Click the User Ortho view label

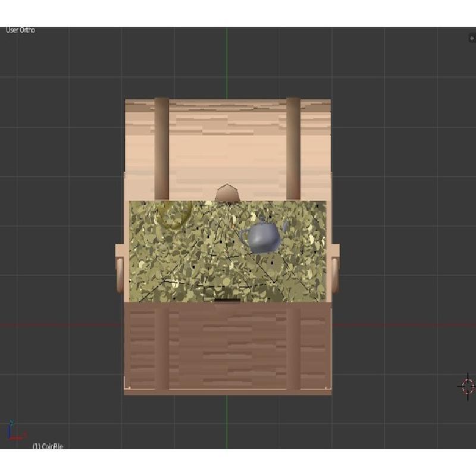21,30
